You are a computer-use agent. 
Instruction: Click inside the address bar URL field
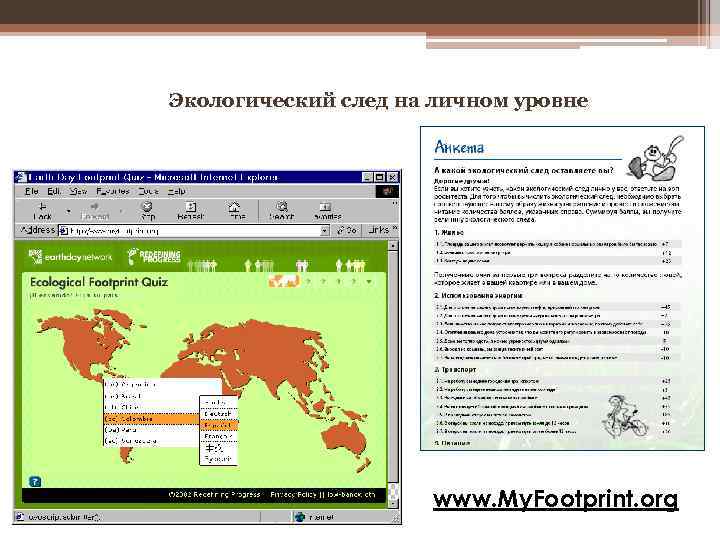pyautogui.click(x=194, y=231)
